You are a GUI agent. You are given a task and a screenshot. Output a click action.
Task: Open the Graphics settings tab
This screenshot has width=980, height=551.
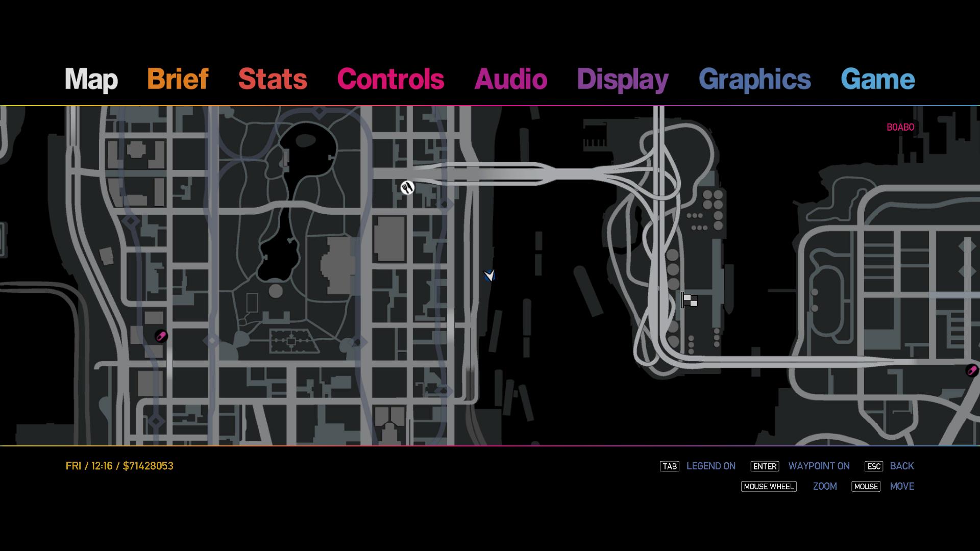coord(754,80)
